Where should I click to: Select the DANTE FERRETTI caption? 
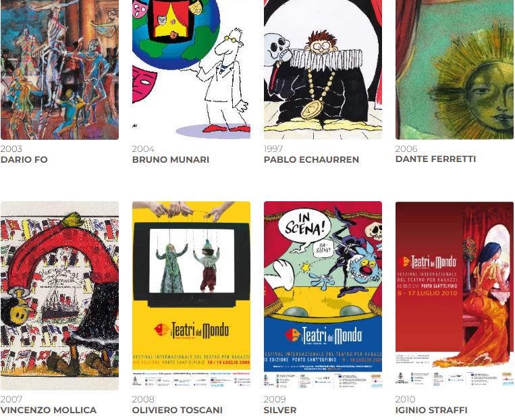tap(435, 159)
